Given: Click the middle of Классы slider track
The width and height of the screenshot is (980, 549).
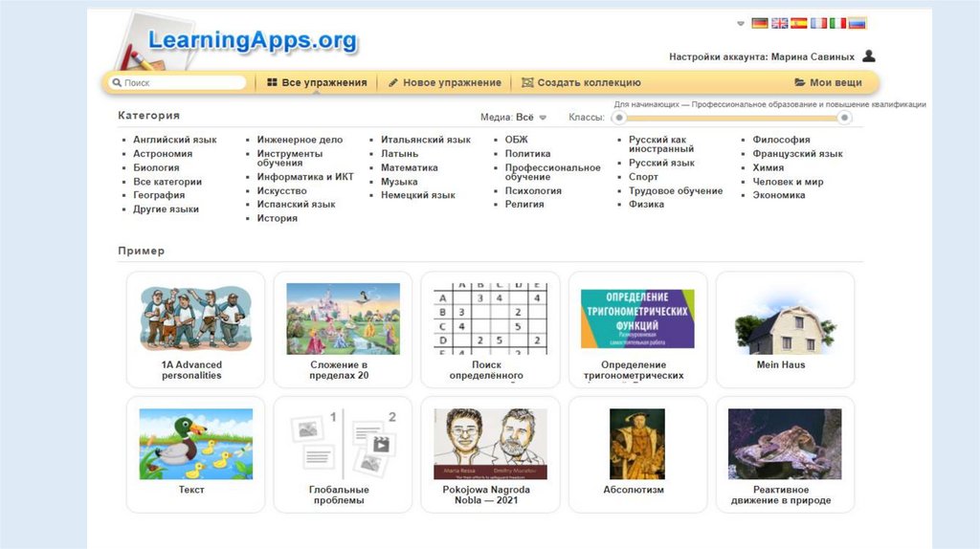Looking at the screenshot, I should point(732,118).
